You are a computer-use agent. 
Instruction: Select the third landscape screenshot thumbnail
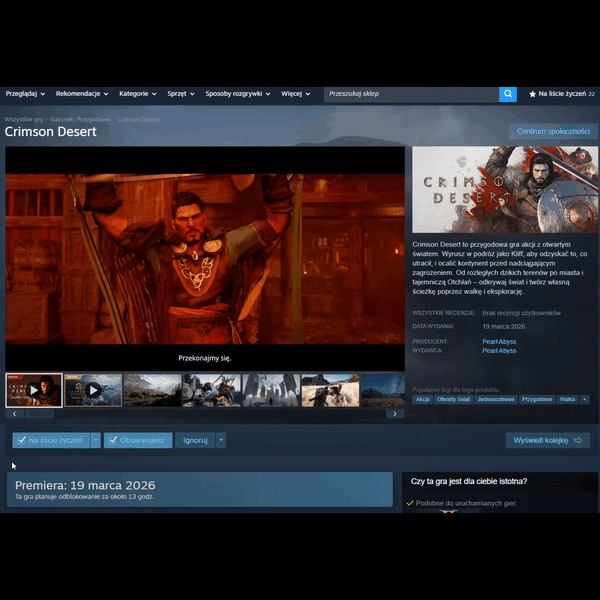point(152,390)
